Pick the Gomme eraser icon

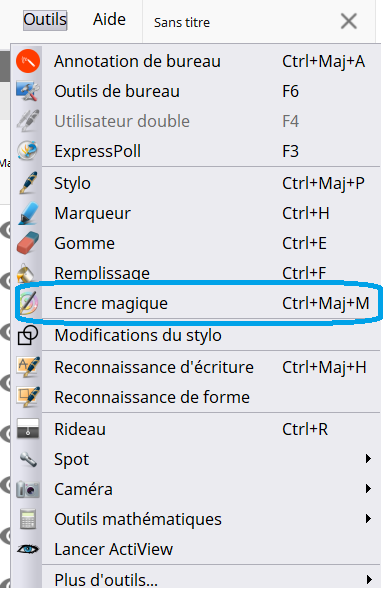(28, 243)
